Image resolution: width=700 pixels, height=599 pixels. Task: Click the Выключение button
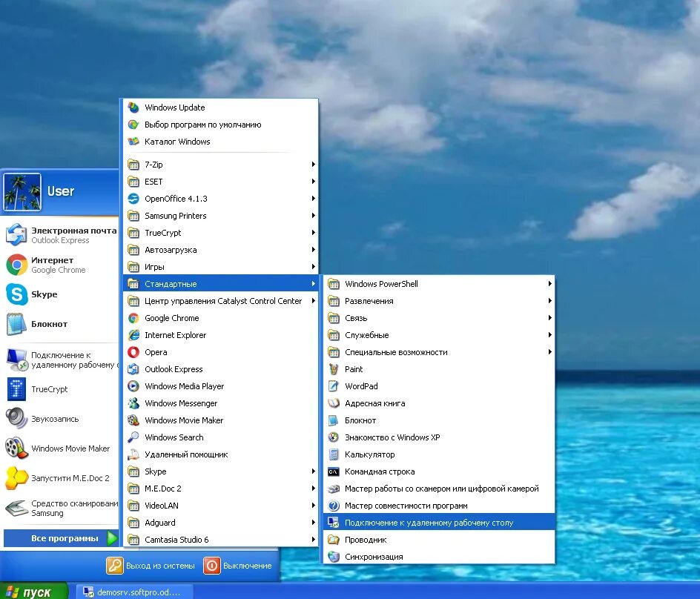tap(238, 566)
